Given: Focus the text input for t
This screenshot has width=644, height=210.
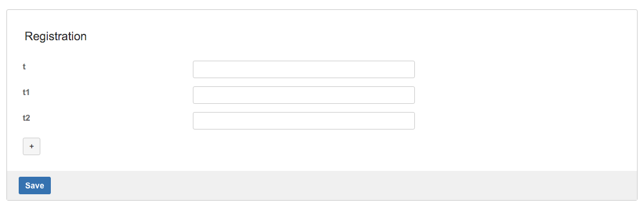Looking at the screenshot, I should pyautogui.click(x=303, y=69).
